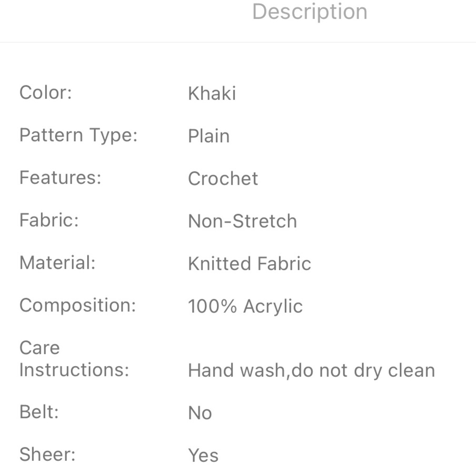Viewport: 476px width, 476px height.
Task: Tap the Sheer Yes value
Action: [203, 456]
